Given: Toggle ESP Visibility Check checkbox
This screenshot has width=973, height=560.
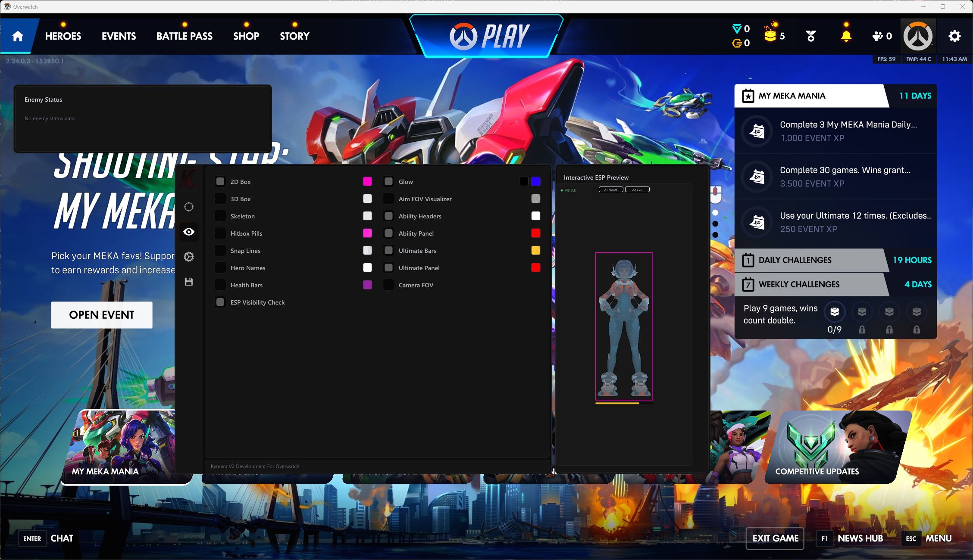Looking at the screenshot, I should pyautogui.click(x=220, y=302).
